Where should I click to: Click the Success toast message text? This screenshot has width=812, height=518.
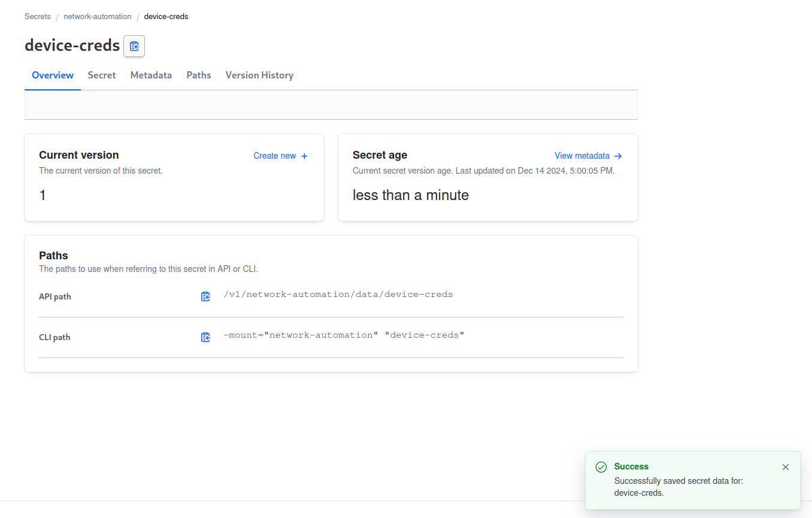click(x=678, y=487)
